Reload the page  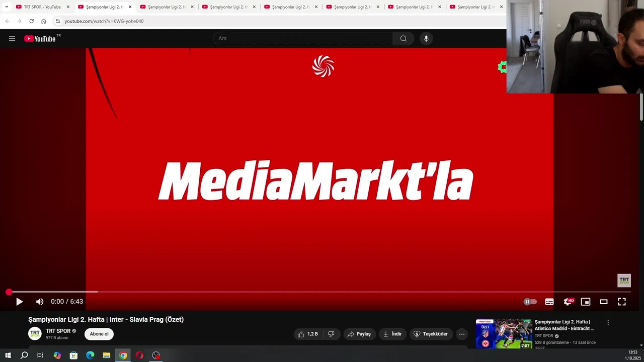pos(31,21)
